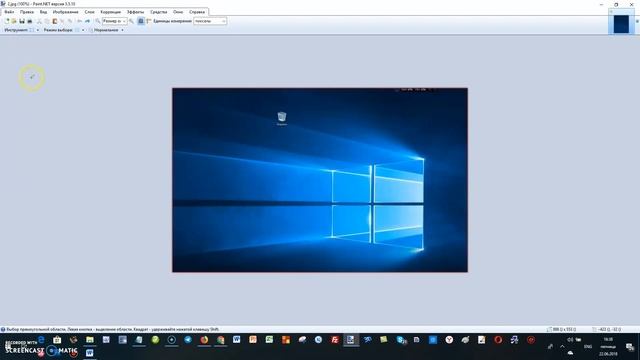Image resolution: width=640 pixels, height=360 pixels.
Task: Open File Explorer from the taskbar
Action: [x=90, y=340]
